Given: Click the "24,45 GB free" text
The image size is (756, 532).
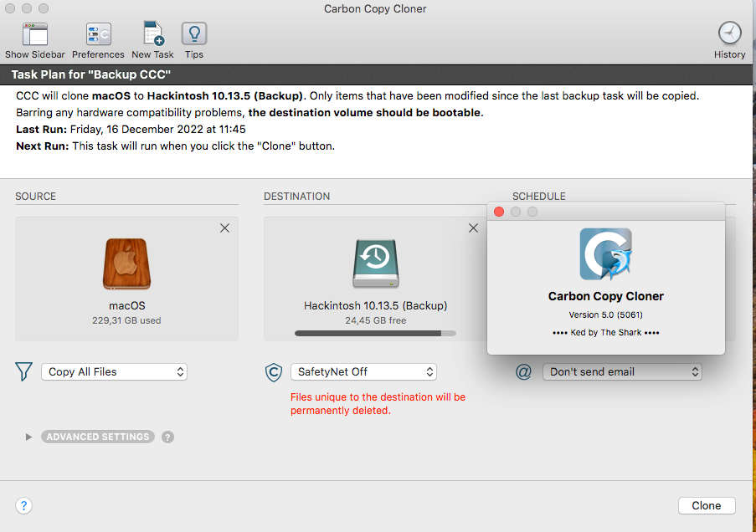Looking at the screenshot, I should [376, 320].
